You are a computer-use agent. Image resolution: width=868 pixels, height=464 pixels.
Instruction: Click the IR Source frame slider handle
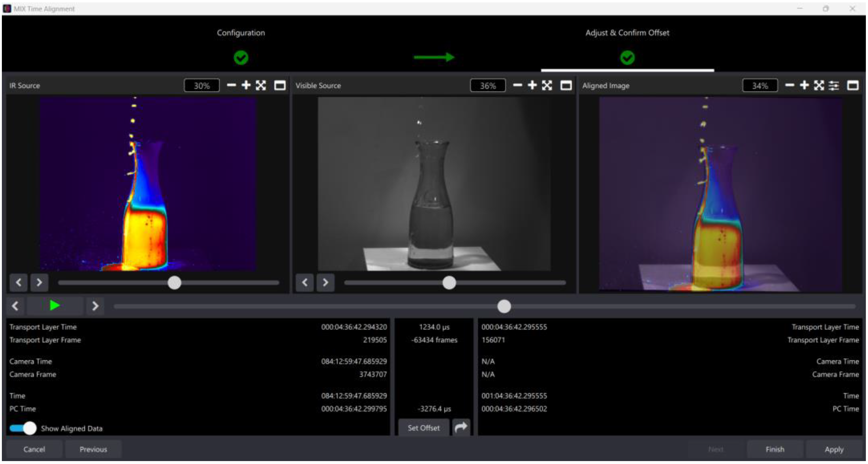175,283
